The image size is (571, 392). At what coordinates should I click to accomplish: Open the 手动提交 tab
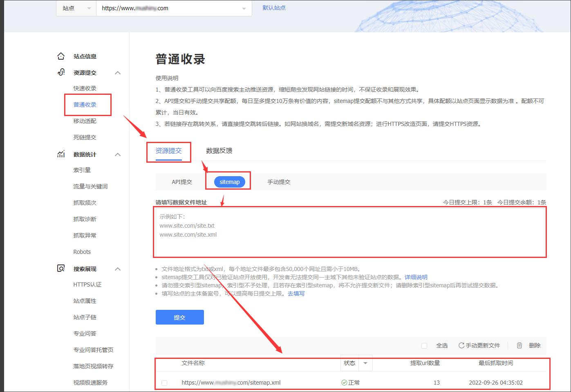pos(278,181)
